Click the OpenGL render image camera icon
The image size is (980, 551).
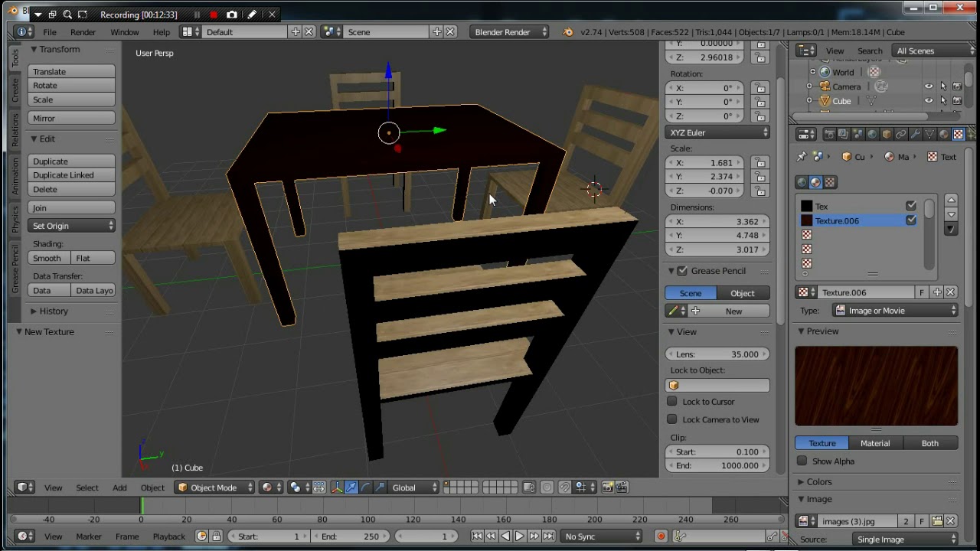(x=608, y=487)
